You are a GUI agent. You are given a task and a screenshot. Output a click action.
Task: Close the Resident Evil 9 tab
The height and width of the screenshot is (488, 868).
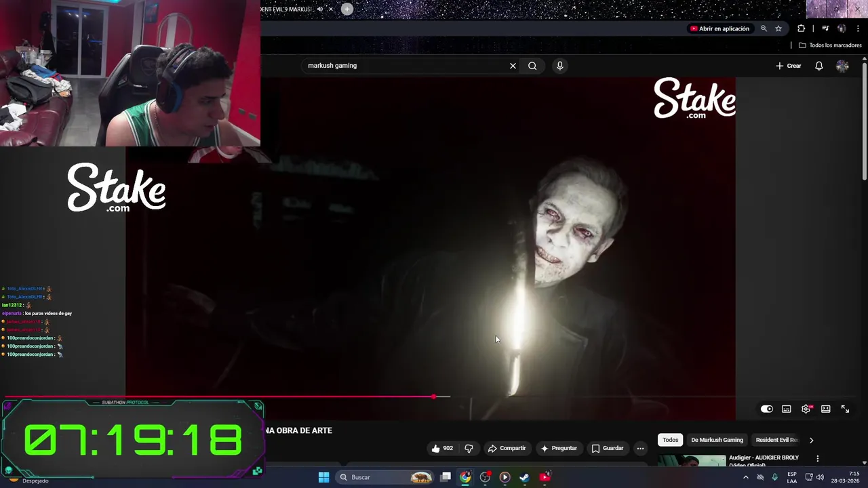click(330, 9)
